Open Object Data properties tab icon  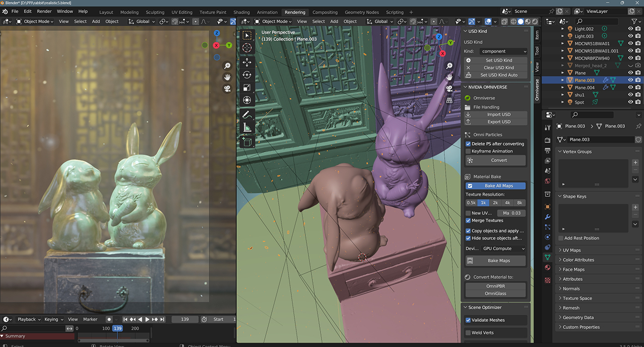pos(547,257)
